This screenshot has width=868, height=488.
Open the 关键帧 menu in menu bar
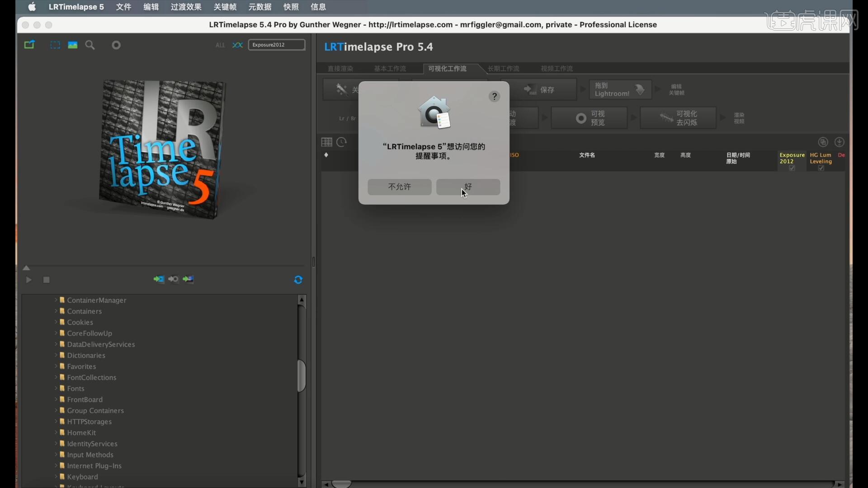click(x=225, y=7)
